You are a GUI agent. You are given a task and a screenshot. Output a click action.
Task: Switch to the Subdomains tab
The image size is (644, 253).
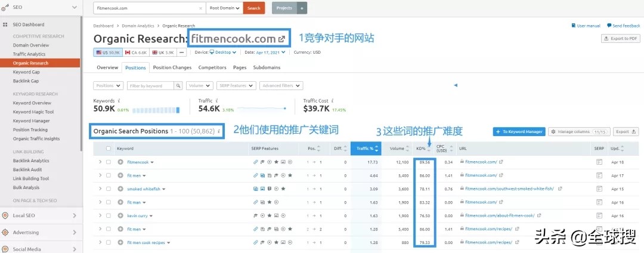(267, 67)
